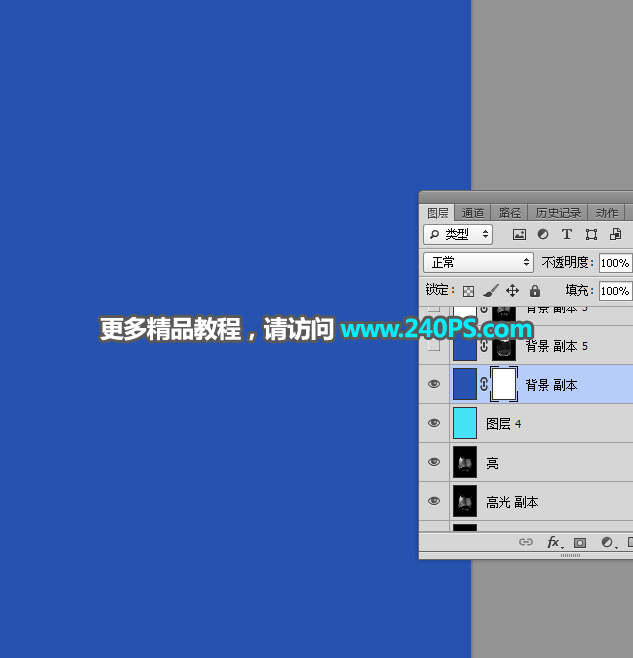Select the cyan 图层 4 thumbnail

(465, 423)
